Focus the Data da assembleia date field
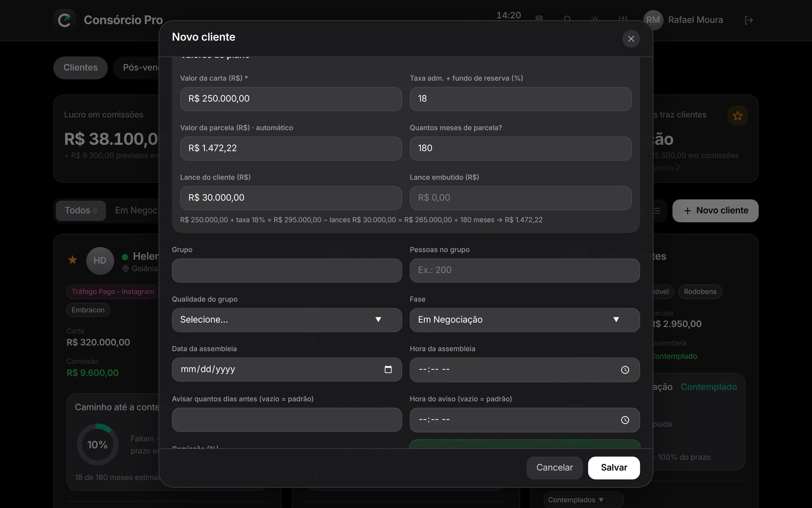 [287, 370]
